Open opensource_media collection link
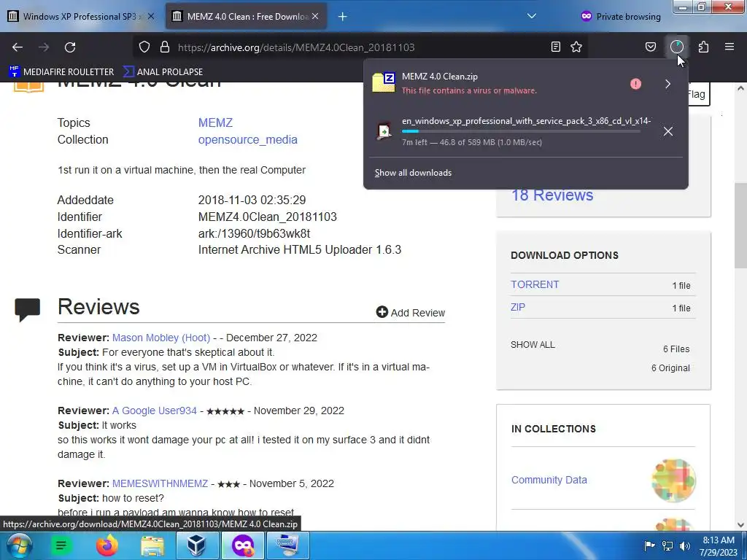Image resolution: width=747 pixels, height=560 pixels. pyautogui.click(x=248, y=139)
